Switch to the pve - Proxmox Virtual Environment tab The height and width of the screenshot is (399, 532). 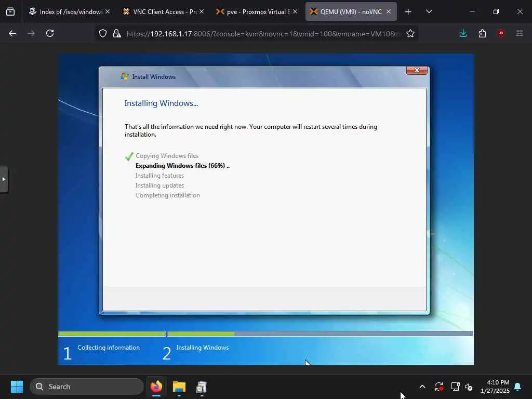(257, 12)
